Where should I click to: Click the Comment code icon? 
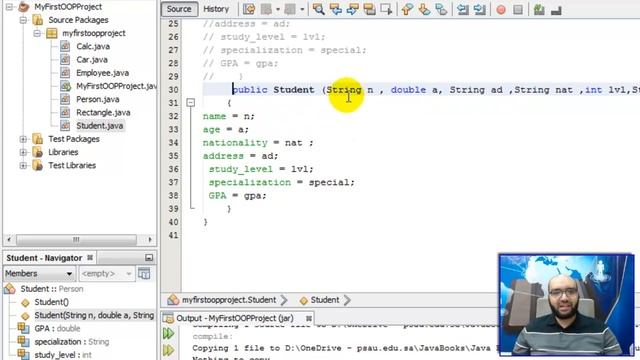[x=539, y=9]
